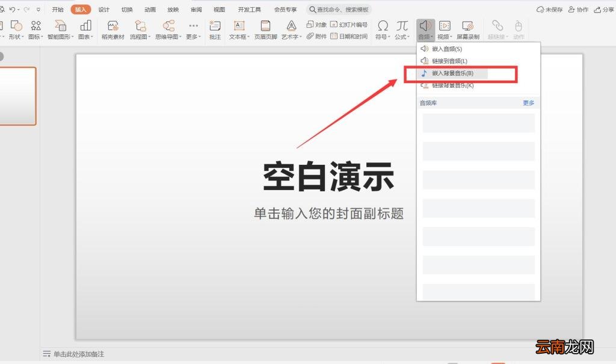This screenshot has width=616, height=364.
Task: Click the Undo arrow icon
Action: pos(12,10)
